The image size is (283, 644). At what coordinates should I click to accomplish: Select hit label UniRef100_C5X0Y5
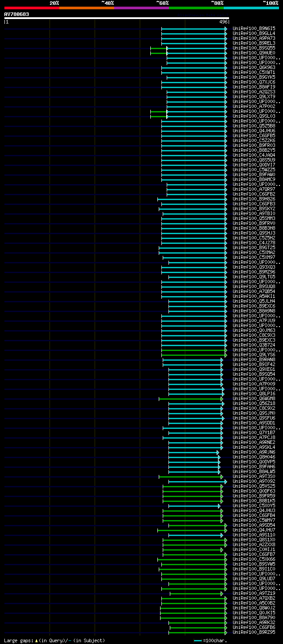(254, 505)
